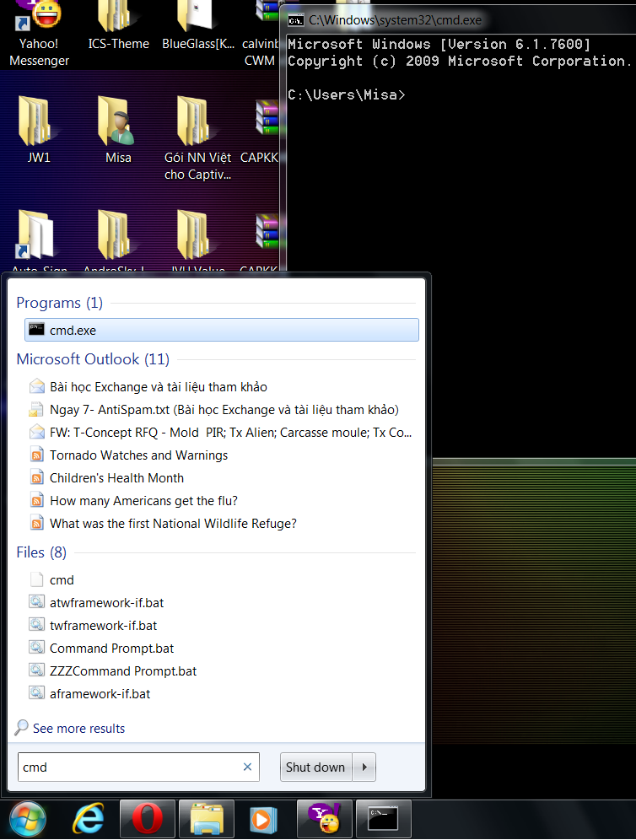Click the Windows Start orb
Viewport: 636px width, 840px height.
tap(27, 819)
